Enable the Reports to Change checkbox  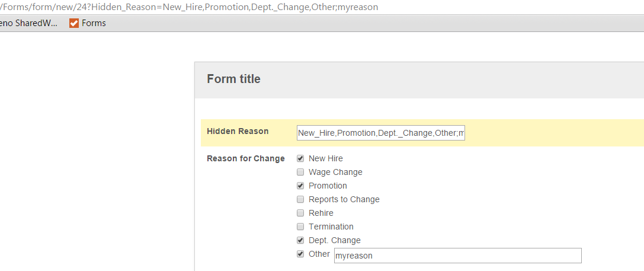(300, 199)
